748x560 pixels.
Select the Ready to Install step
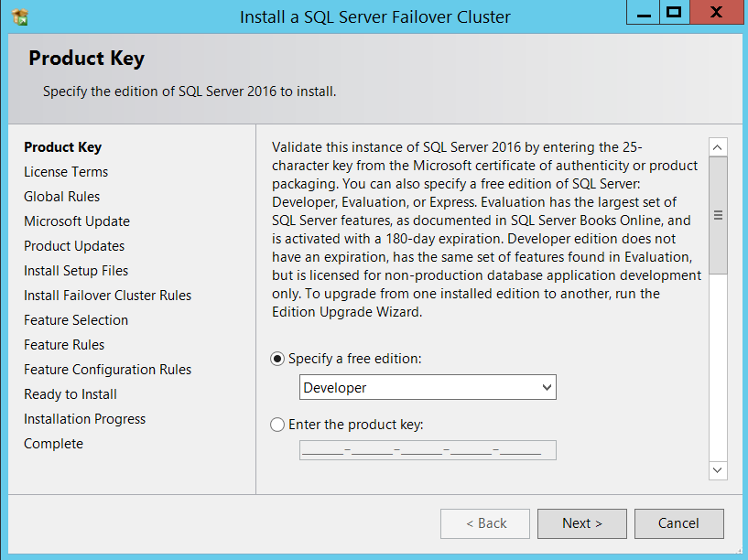(70, 394)
